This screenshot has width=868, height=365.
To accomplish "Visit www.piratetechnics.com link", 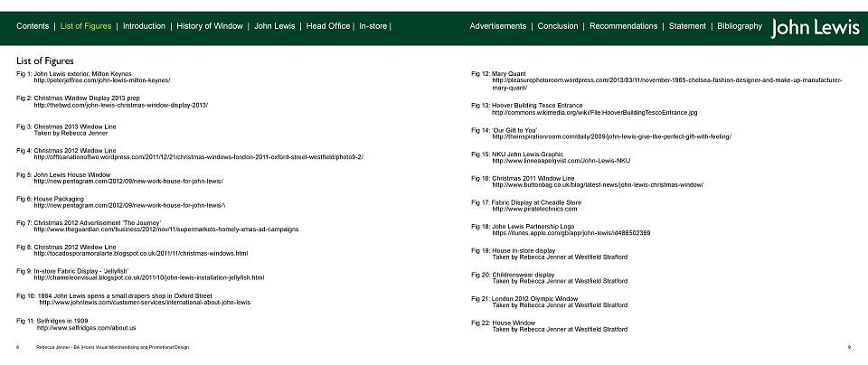I will coord(534,209).
